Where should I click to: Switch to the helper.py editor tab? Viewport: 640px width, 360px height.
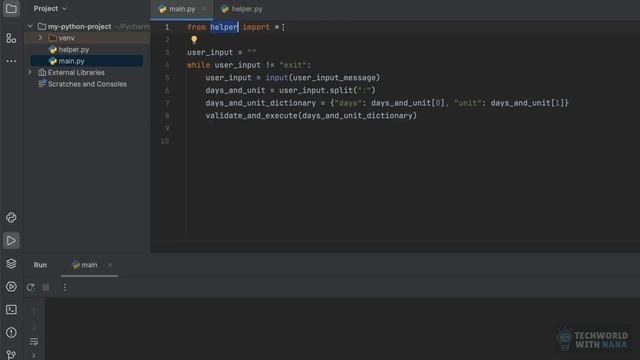(x=242, y=9)
